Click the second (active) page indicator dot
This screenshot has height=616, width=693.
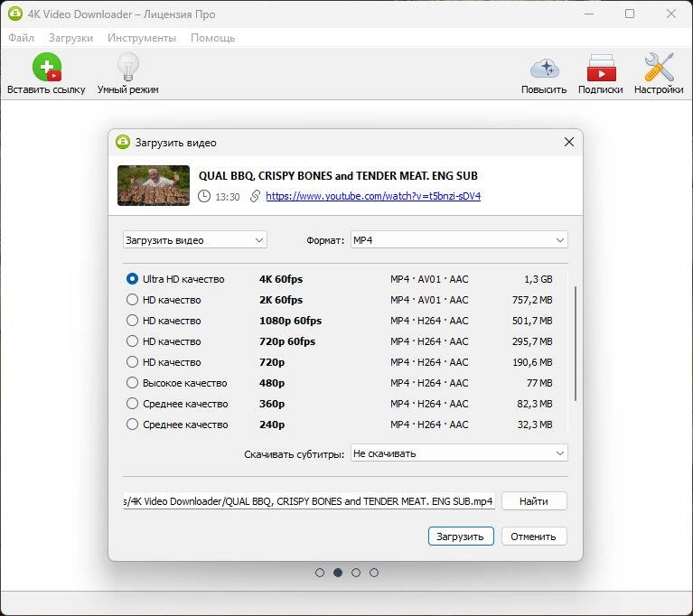[338, 573]
